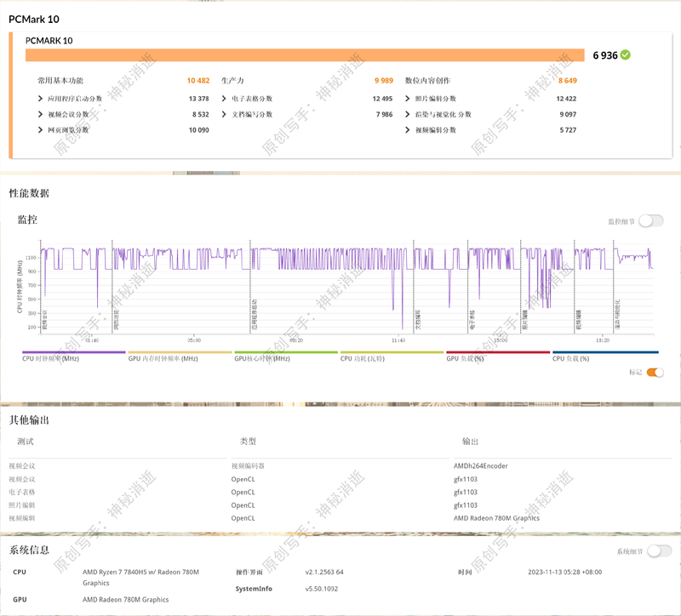The height and width of the screenshot is (616, 681).
Task: Click the 网页浏览 marker in the chart
Action: click(x=116, y=320)
